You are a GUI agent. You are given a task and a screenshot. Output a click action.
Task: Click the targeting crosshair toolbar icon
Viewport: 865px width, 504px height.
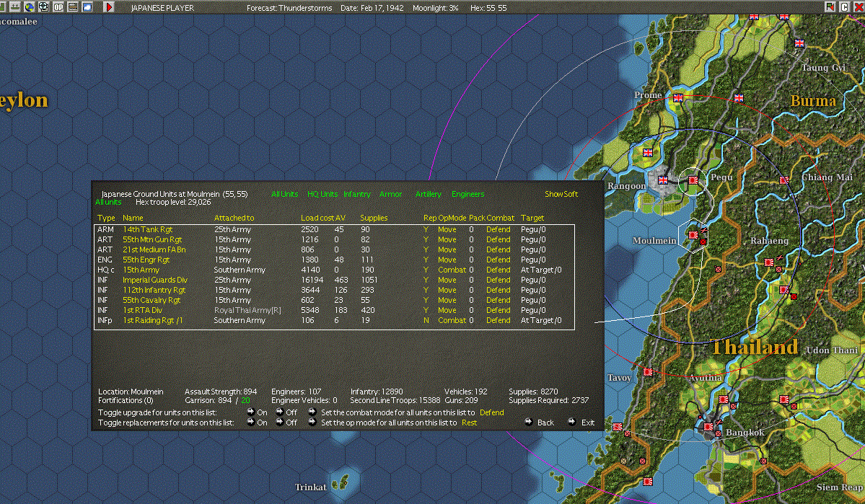pyautogui.click(x=43, y=6)
